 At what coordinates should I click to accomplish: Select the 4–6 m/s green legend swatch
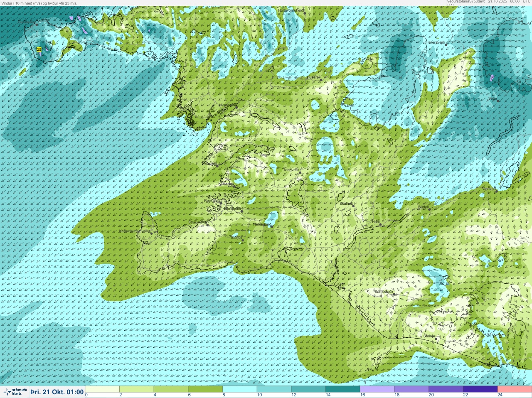click(x=171, y=389)
